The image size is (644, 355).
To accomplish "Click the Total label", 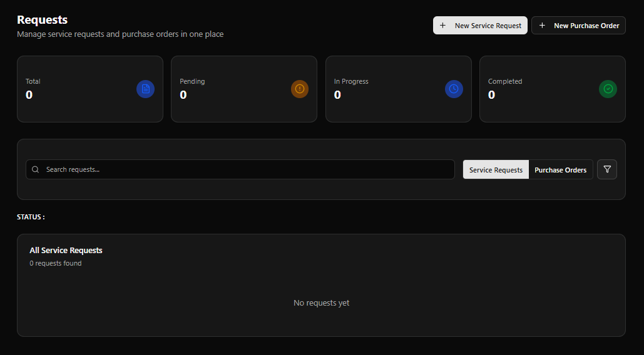I will 33,81.
